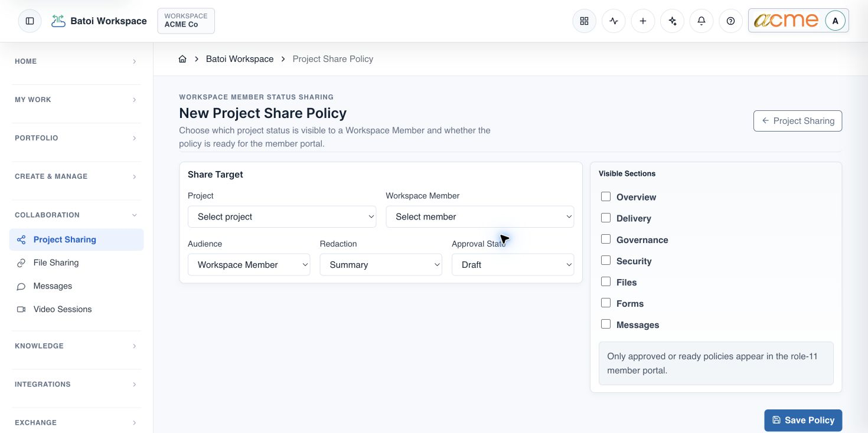Go to home breadcrumb icon
This screenshot has height=433, width=868.
(182, 59)
